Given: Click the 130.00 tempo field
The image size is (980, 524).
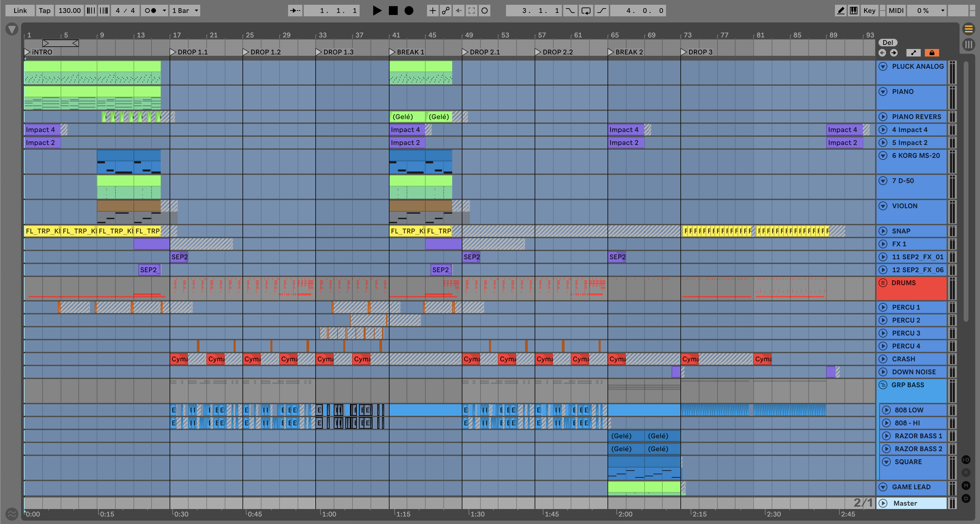Looking at the screenshot, I should pyautogui.click(x=69, y=11).
